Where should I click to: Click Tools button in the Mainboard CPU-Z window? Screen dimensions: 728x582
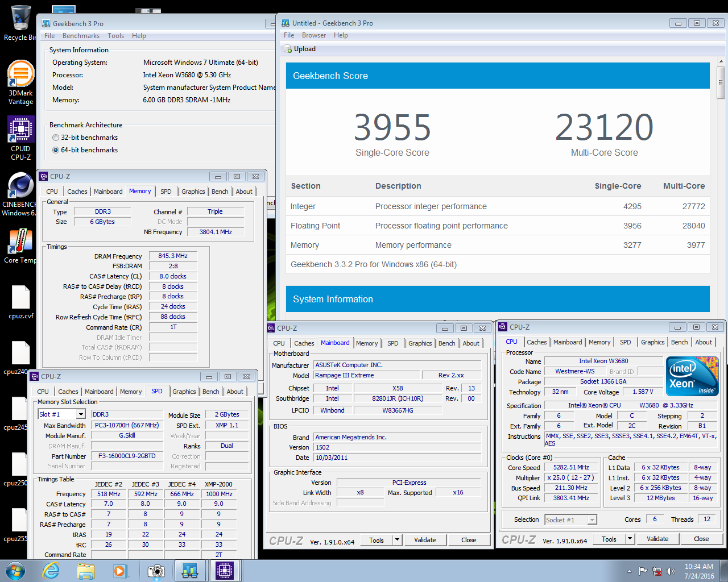(377, 540)
